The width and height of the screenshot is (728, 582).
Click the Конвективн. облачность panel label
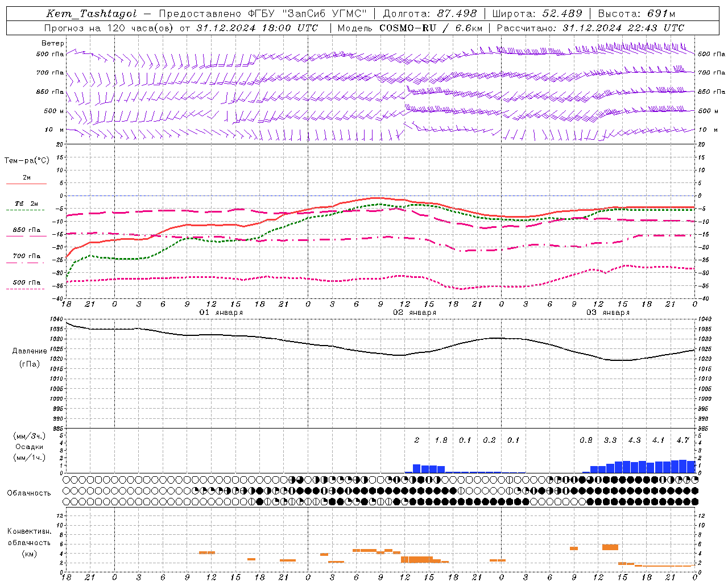[x=29, y=537]
